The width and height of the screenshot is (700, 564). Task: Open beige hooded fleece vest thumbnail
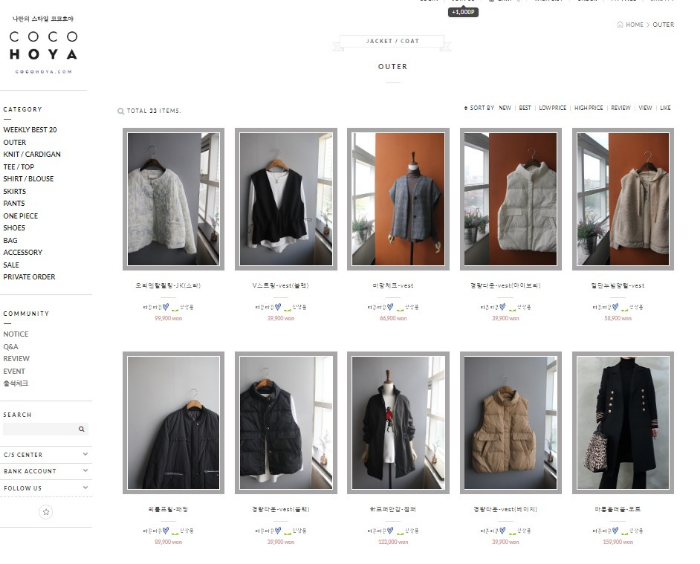pos(623,199)
